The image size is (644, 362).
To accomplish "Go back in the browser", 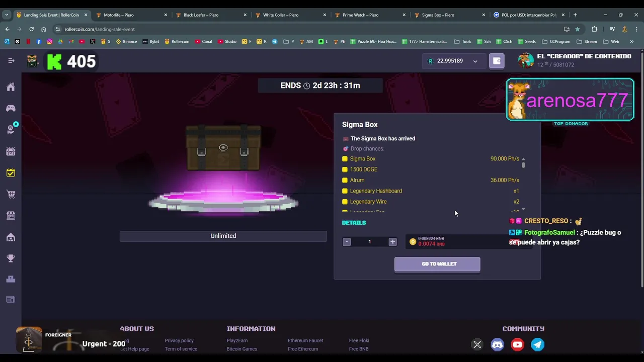I will pyautogui.click(x=7, y=29).
